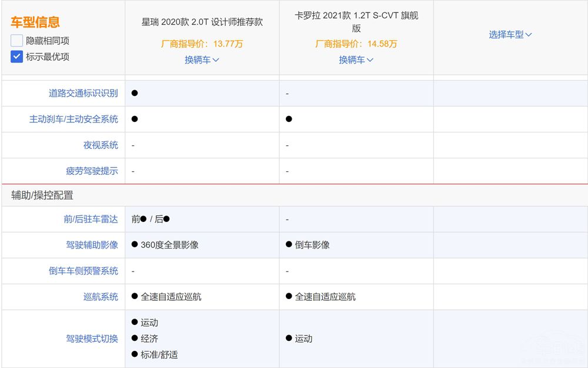This screenshot has height=368, width=588.
Task: Select the 疲劳驾驶提示 link
Action: pyautogui.click(x=92, y=171)
